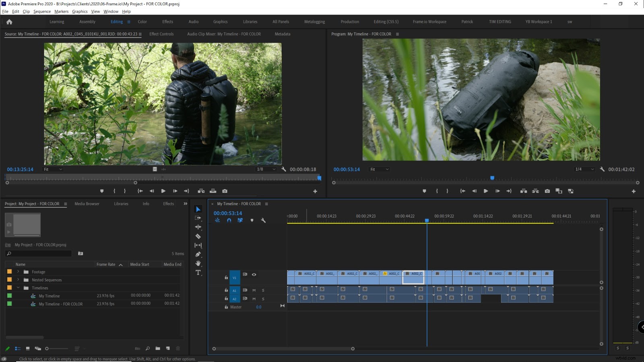Image resolution: width=644 pixels, height=362 pixels.
Task: Mute audio track A1
Action: click(x=254, y=290)
